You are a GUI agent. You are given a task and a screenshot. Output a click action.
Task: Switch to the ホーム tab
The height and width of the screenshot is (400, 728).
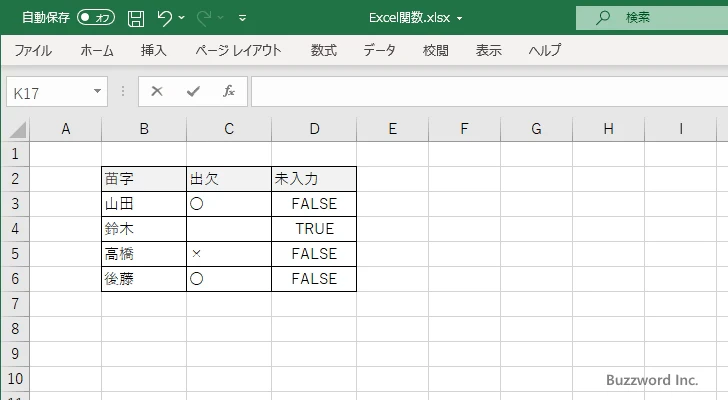tap(97, 50)
